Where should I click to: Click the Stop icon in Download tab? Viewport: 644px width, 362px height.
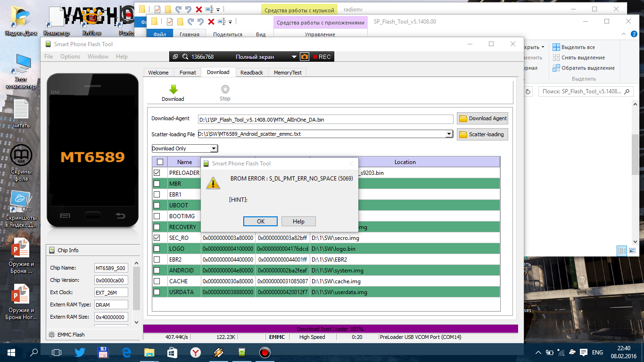tap(225, 89)
